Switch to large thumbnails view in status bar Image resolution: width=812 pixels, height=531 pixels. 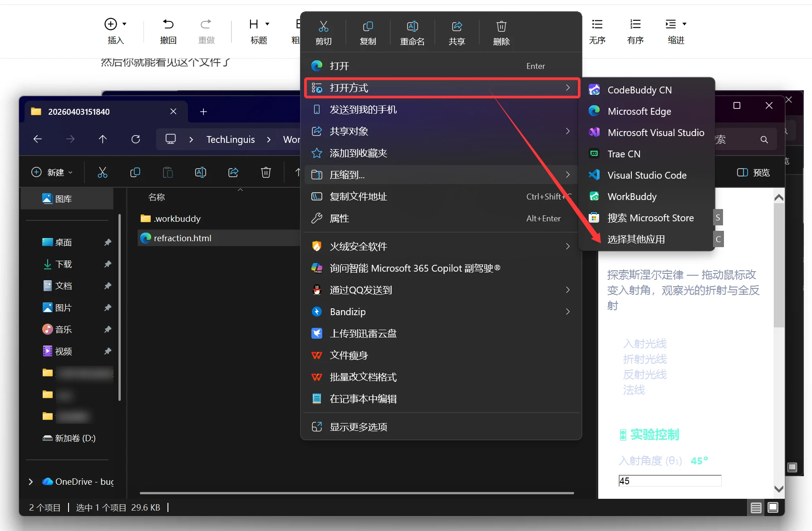click(773, 507)
